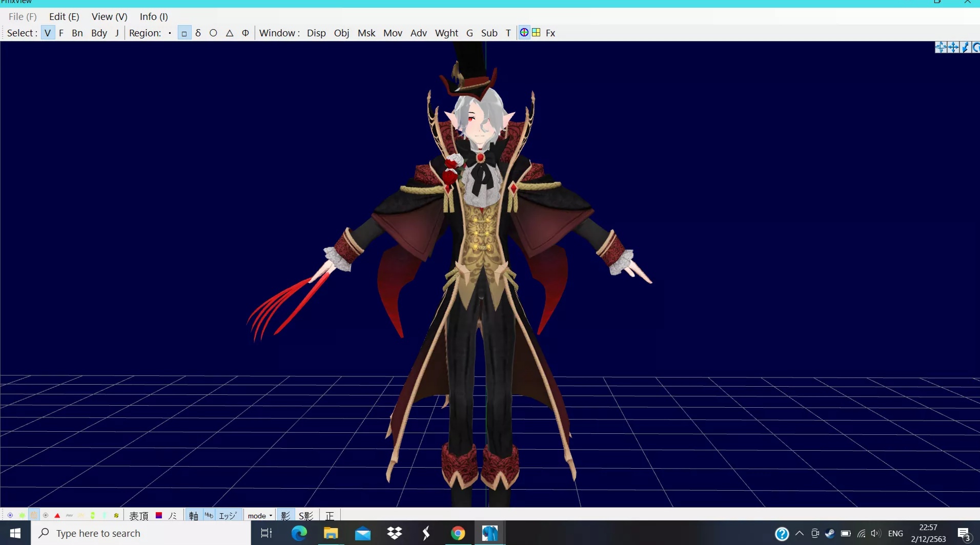The image size is (980, 545).
Task: Click the quad-pane layout icon in toolbar
Action: 536,32
